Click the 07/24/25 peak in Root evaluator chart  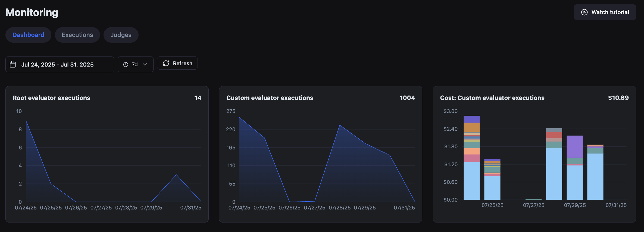pyautogui.click(x=26, y=120)
